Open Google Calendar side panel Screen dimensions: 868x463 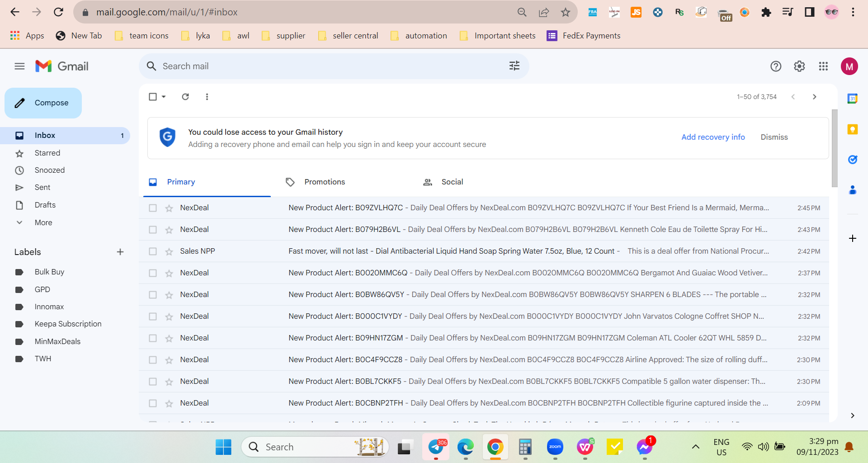click(853, 99)
